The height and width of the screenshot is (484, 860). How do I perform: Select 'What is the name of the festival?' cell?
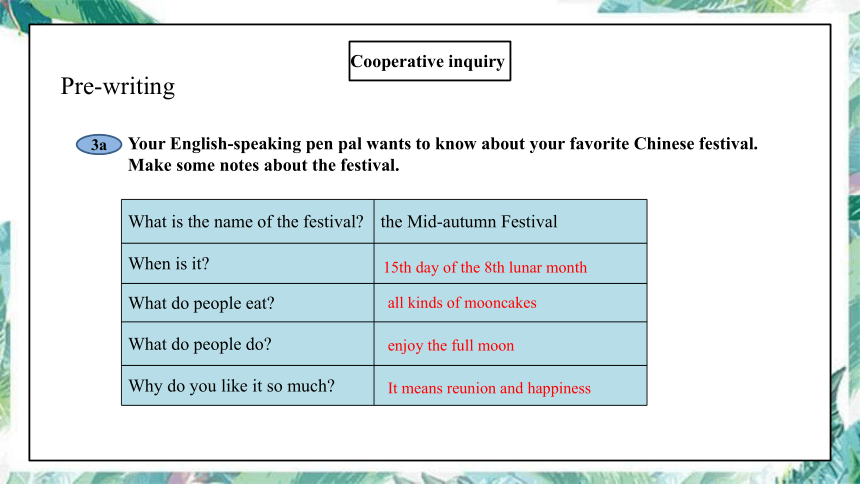247,222
